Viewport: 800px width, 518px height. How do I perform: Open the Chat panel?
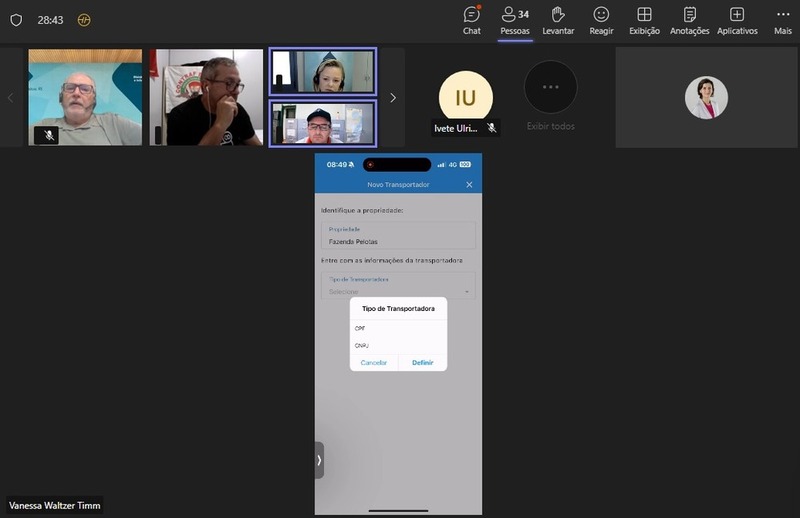point(472,19)
